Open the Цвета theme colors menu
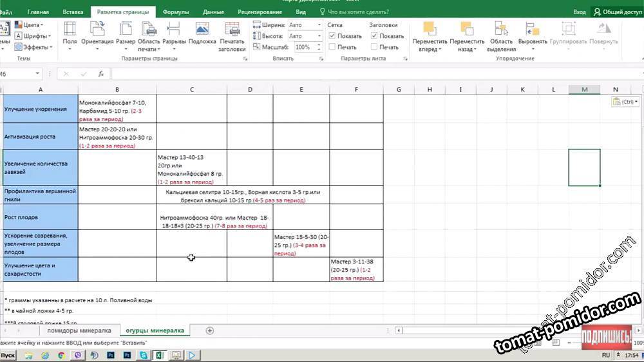Screen dimensions: 644x362 30,24
